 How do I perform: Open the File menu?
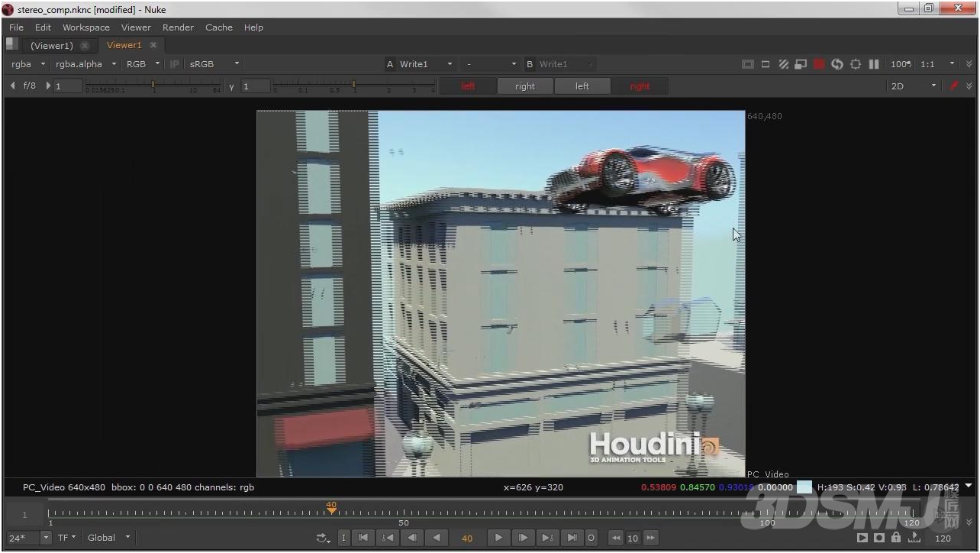pos(16,27)
